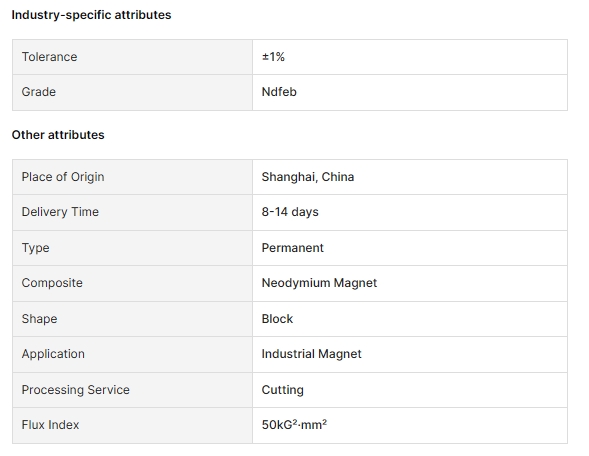Screen dimensions: 589x456
Task: Click the Other attributes heading
Action: (58, 135)
